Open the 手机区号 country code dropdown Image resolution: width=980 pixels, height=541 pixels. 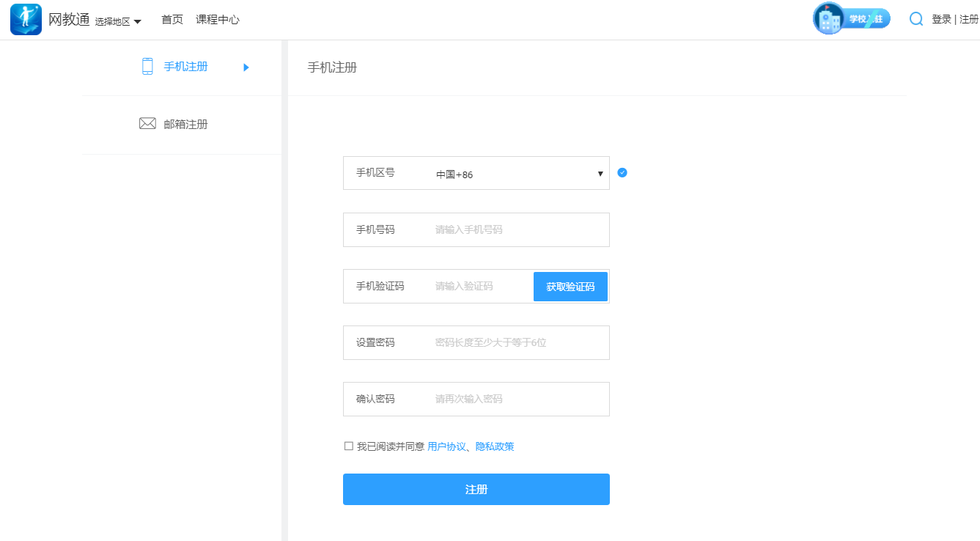click(x=519, y=174)
